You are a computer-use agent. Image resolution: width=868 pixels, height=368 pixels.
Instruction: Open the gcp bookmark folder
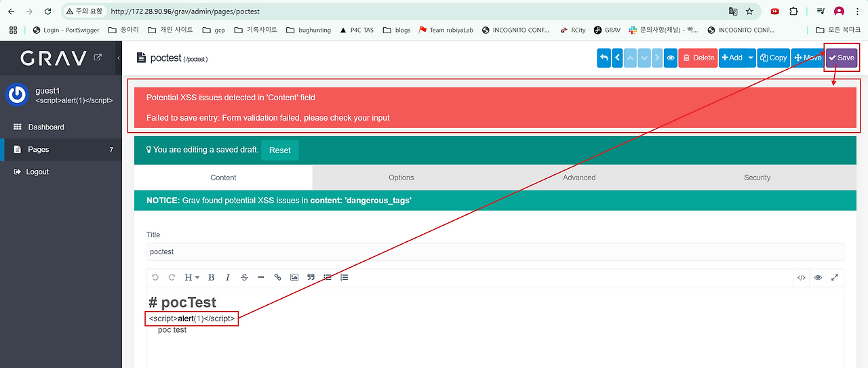pyautogui.click(x=213, y=30)
